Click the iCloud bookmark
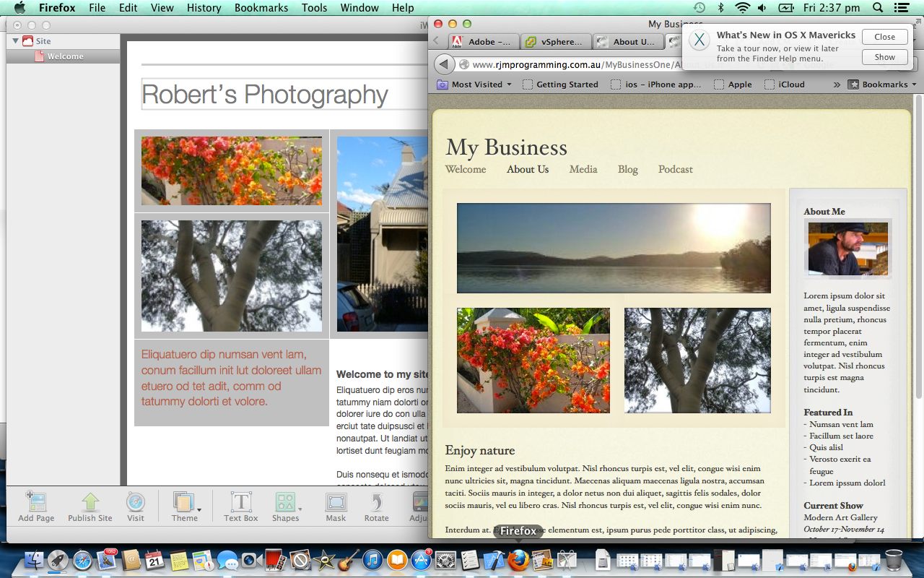This screenshot has width=924, height=578. (x=784, y=85)
